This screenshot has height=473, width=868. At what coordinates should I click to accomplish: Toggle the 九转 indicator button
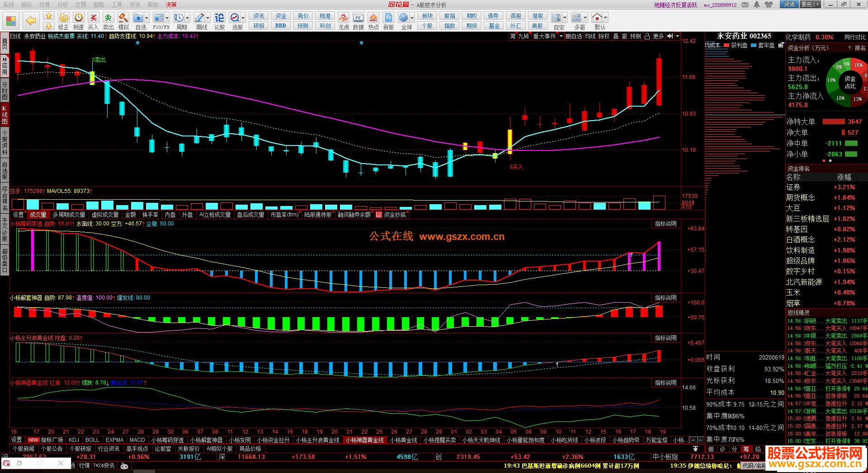tap(524, 36)
